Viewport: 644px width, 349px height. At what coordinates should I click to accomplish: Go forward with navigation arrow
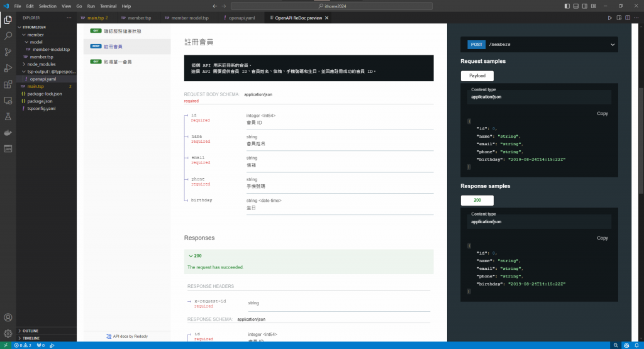[224, 6]
